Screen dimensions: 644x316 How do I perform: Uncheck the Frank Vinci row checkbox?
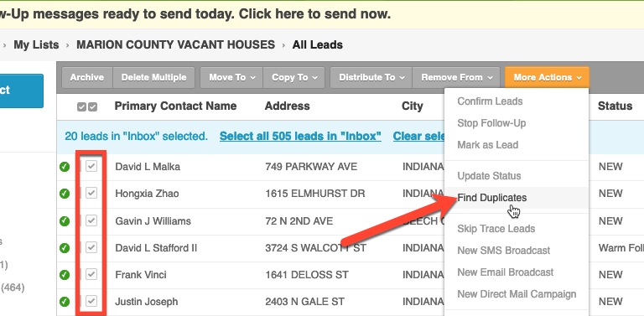point(91,274)
